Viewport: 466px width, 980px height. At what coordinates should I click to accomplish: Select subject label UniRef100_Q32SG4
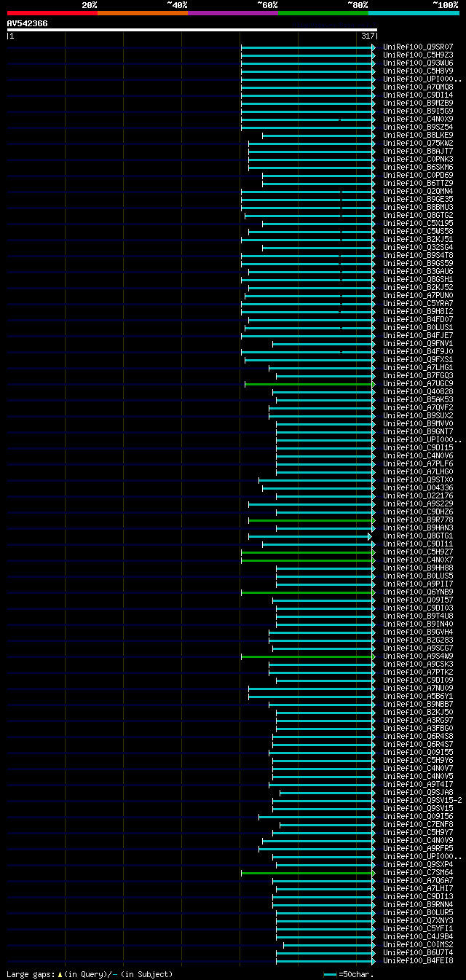tap(417, 248)
